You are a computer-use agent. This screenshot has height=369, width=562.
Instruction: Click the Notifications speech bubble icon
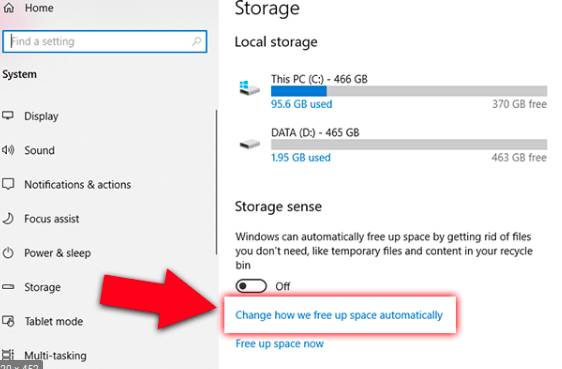point(8,184)
